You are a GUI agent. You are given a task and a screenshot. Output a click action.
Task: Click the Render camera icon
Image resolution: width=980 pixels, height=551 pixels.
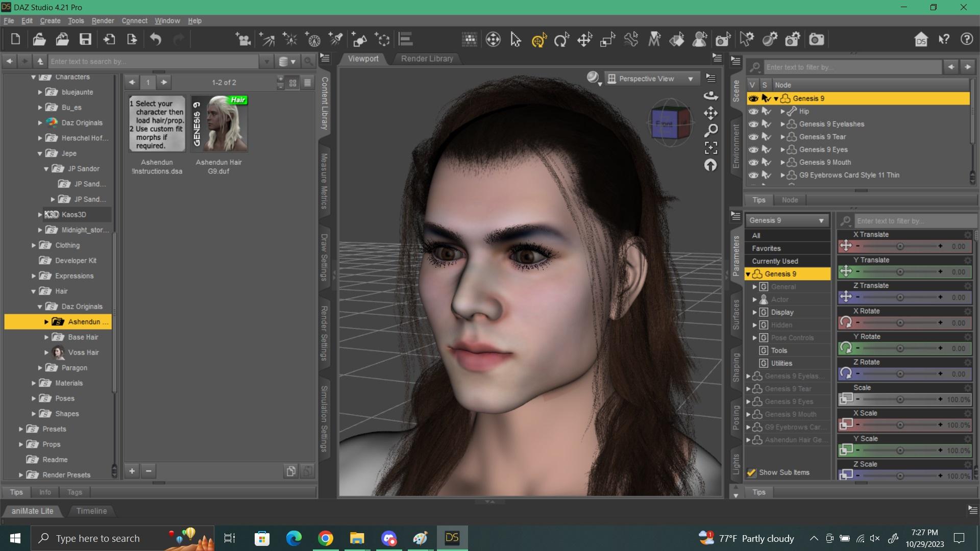click(816, 39)
